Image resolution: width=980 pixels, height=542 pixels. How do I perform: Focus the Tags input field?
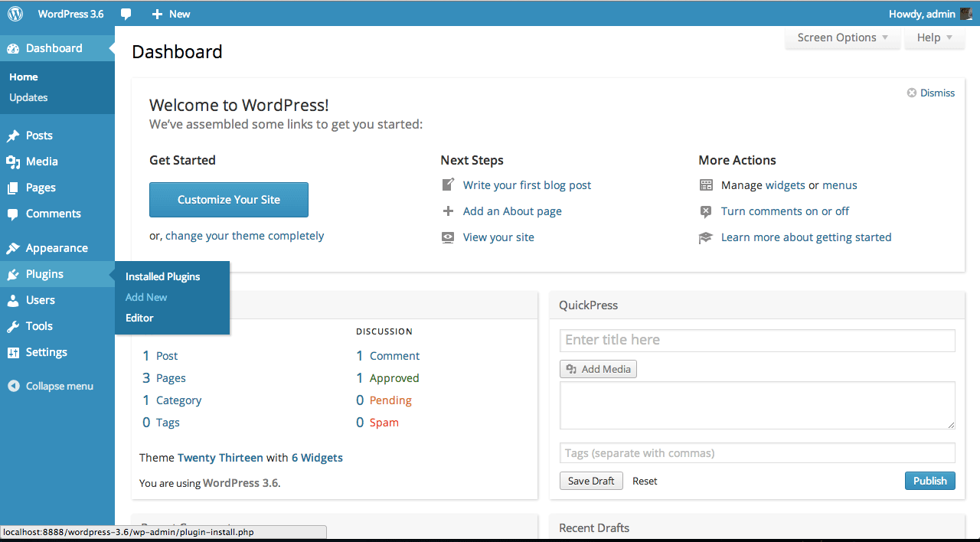(x=757, y=453)
